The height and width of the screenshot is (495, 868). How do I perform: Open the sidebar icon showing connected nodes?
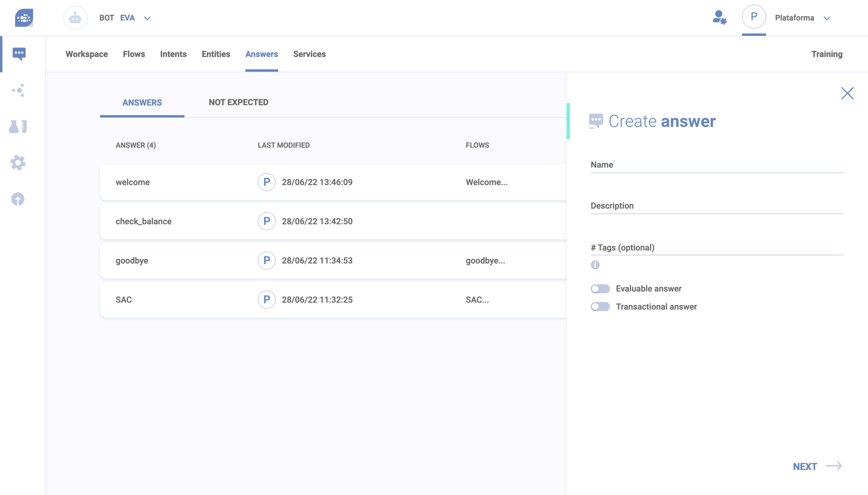tap(18, 90)
